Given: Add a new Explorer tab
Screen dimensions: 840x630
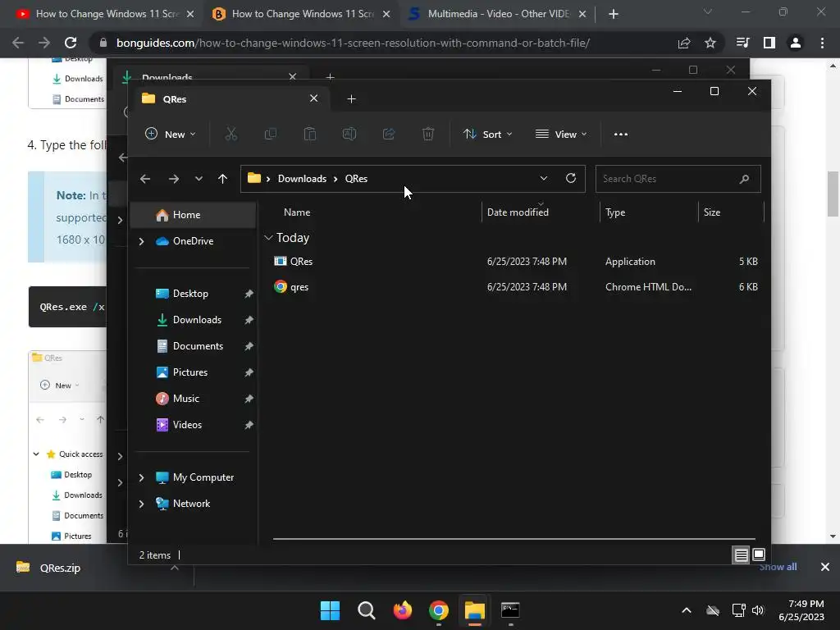Looking at the screenshot, I should pos(351,99).
